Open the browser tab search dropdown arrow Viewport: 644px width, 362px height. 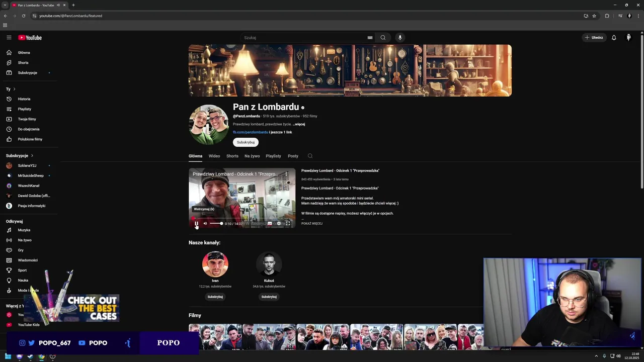(x=5, y=5)
